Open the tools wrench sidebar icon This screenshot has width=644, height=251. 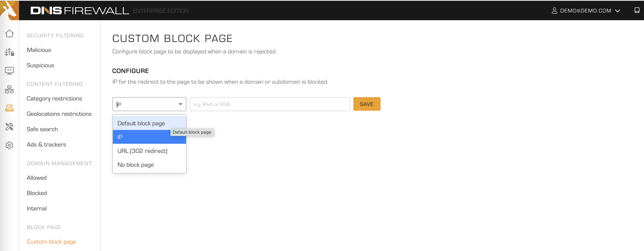[9, 127]
